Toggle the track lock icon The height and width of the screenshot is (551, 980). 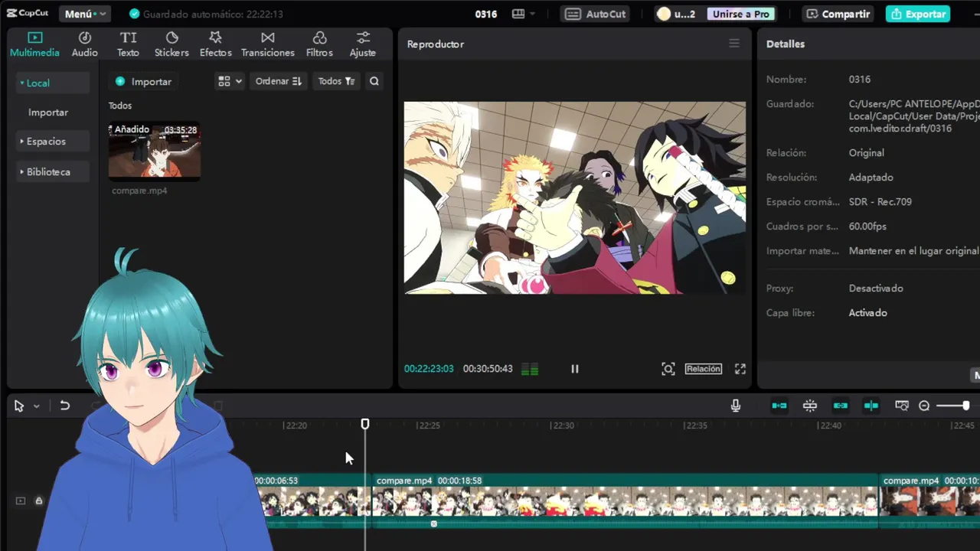pyautogui.click(x=38, y=500)
